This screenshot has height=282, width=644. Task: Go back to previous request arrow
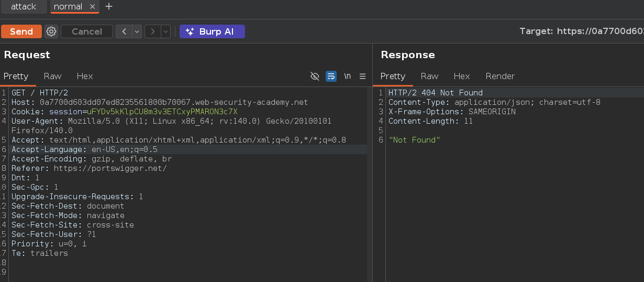click(124, 31)
